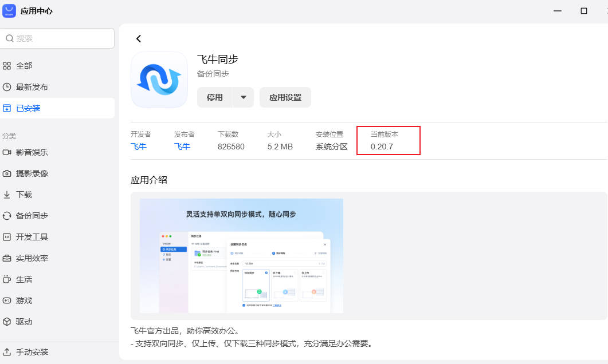Click the 全部 grid icon
Image resolution: width=608 pixels, height=364 pixels.
pos(7,66)
